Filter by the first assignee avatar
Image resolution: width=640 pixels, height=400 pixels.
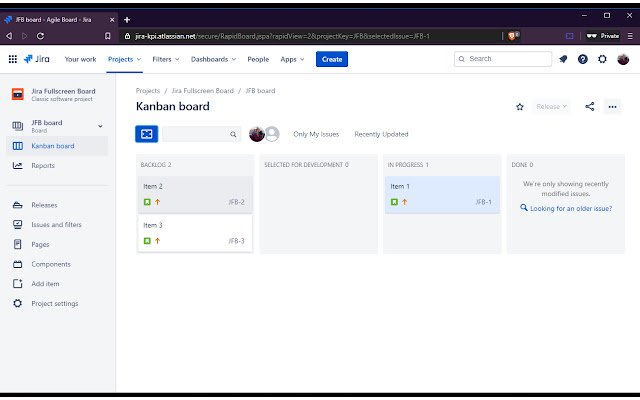(257, 134)
